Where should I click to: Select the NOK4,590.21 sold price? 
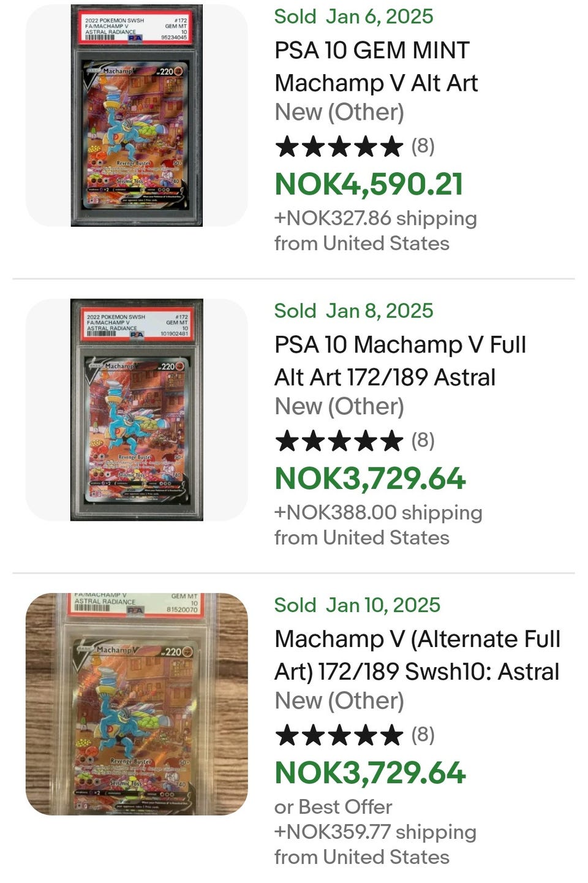pos(369,184)
